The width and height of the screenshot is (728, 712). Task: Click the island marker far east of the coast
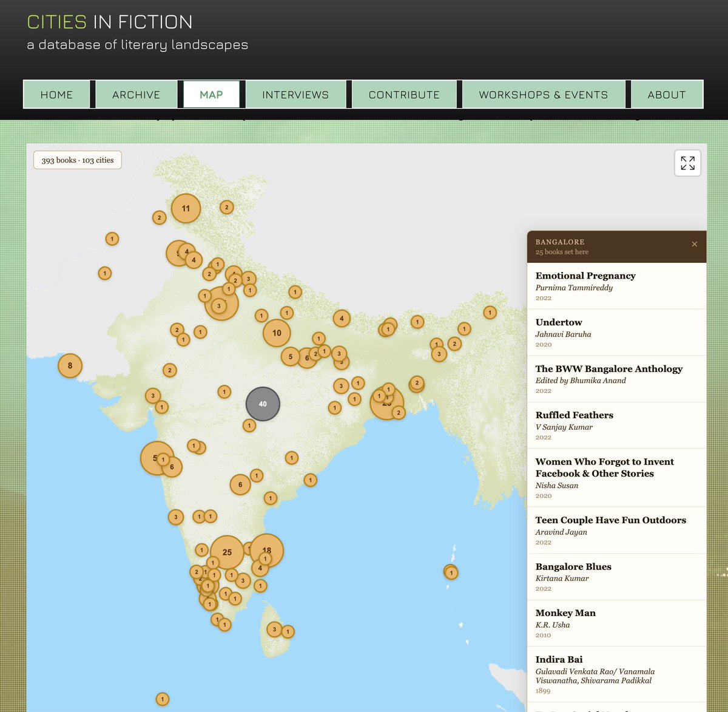coord(451,572)
